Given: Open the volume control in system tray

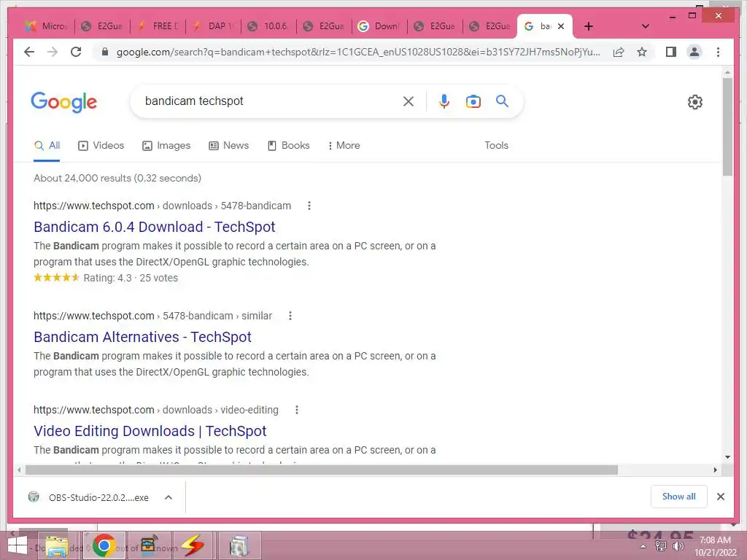Looking at the screenshot, I should coord(678,547).
